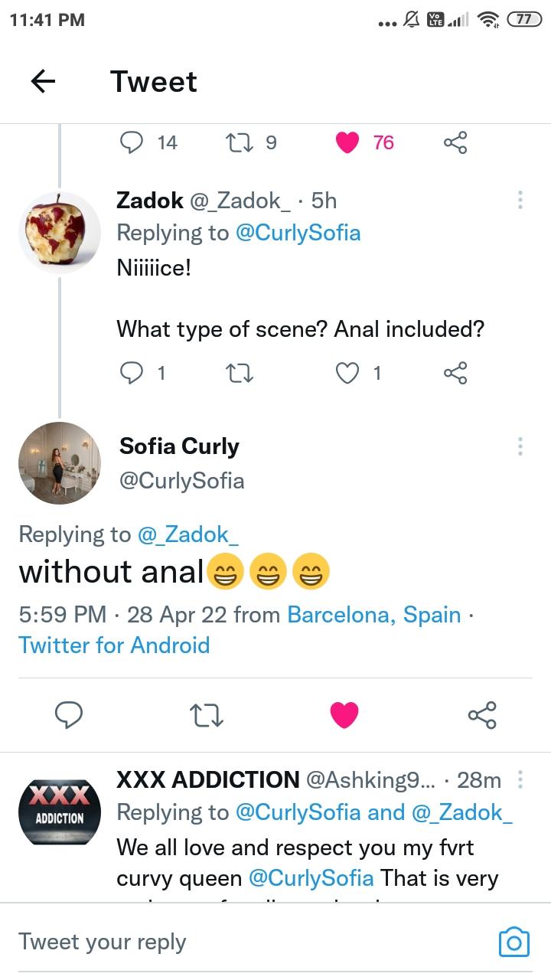Go back with the arrow icon
551x980 pixels.
pyautogui.click(x=44, y=81)
